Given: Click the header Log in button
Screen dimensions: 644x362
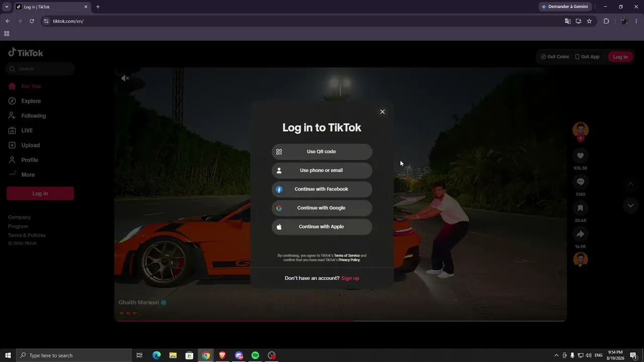Looking at the screenshot, I should [620, 57].
